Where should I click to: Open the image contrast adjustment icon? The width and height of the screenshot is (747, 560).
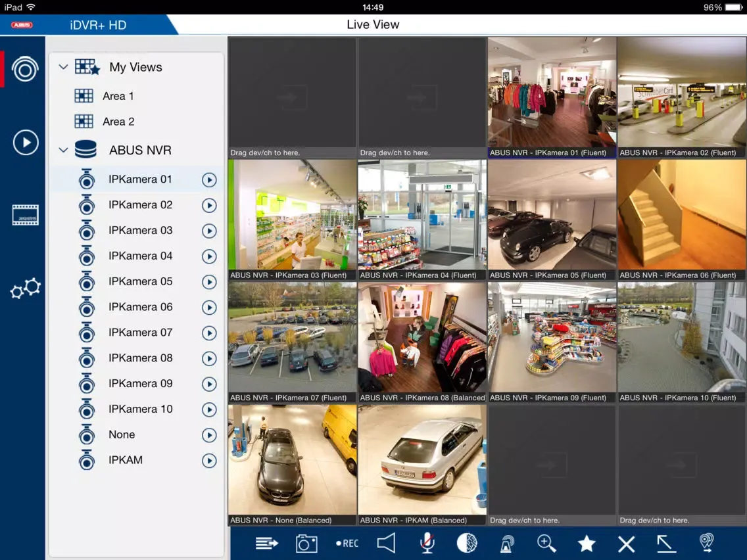[467, 543]
